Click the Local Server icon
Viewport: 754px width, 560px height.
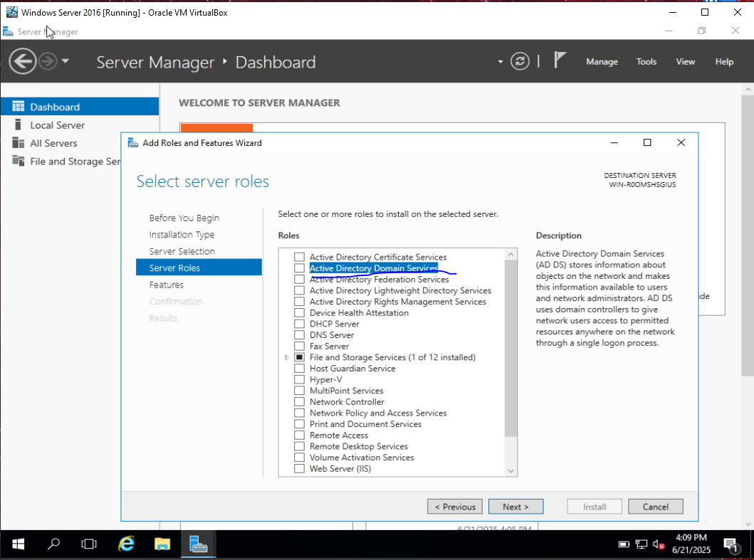tap(18, 125)
